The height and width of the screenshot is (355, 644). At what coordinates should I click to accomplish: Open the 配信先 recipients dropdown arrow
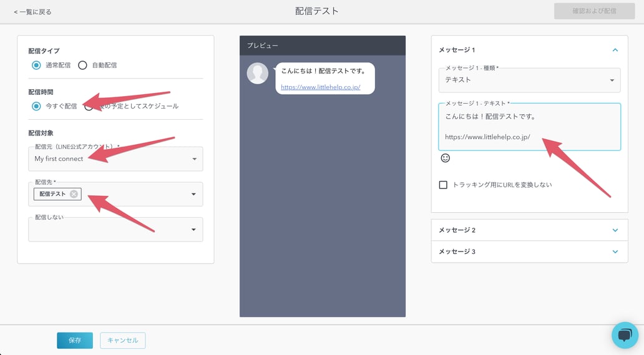pyautogui.click(x=193, y=194)
